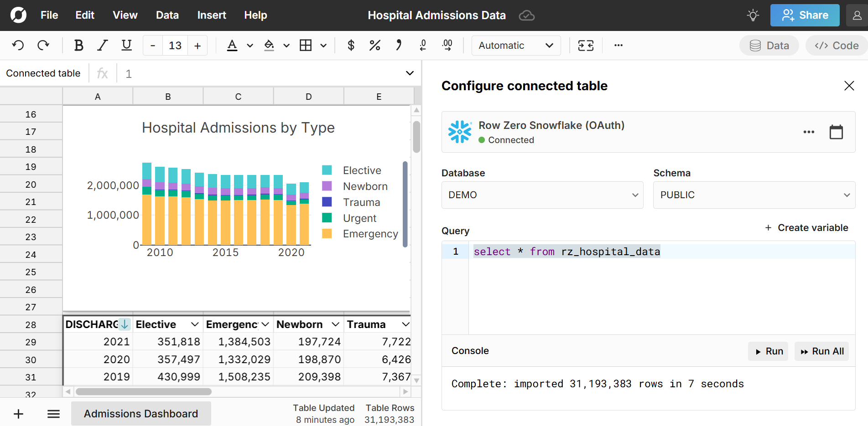The height and width of the screenshot is (426, 868).
Task: Apply currency dollar format
Action: pyautogui.click(x=351, y=45)
